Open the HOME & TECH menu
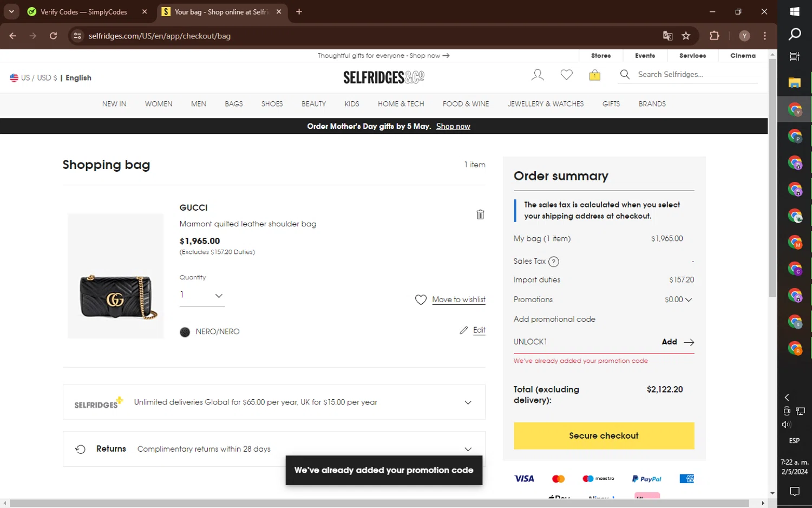The image size is (812, 508). coord(401,104)
